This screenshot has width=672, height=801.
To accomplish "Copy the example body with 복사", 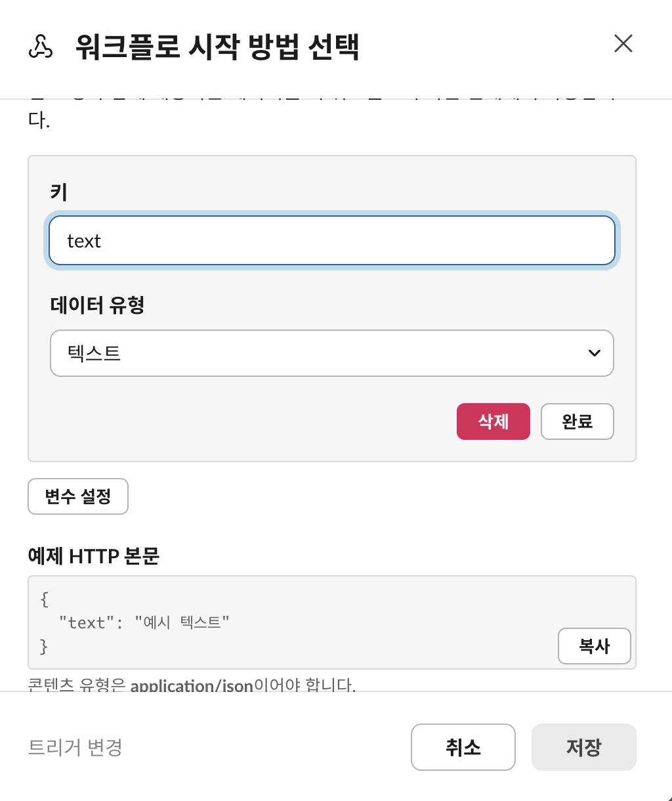I will 594,646.
